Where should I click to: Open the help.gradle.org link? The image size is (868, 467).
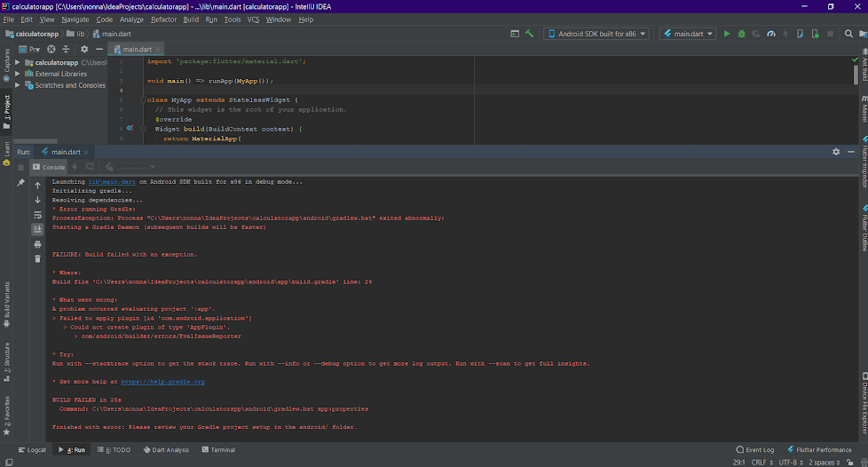[162, 381]
